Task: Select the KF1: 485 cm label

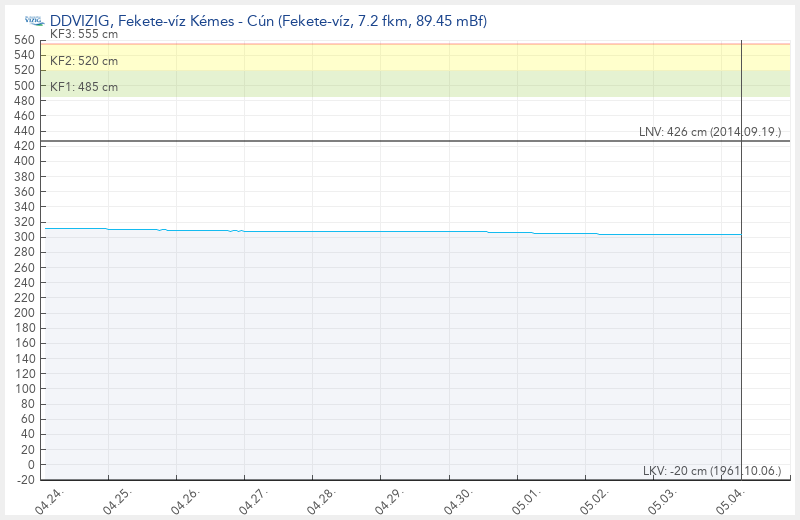Action: 84,87
